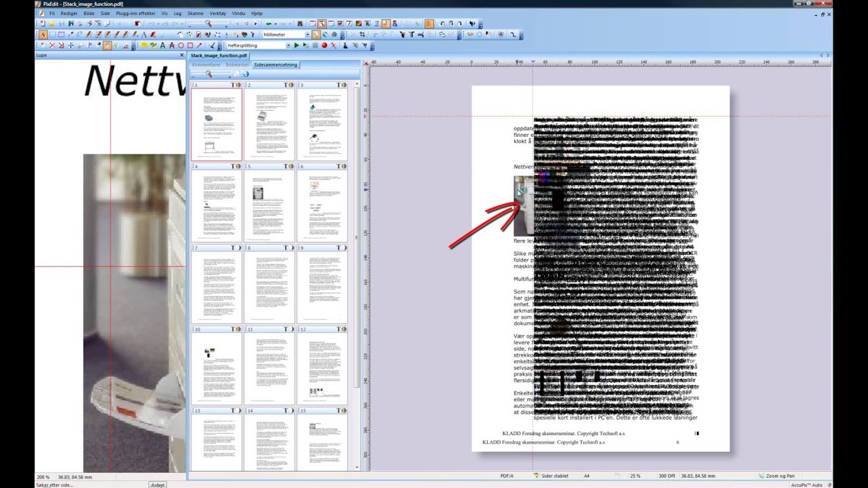Screen dimensions: 868x488
Task: Open the Plugg-inn effekter menu
Action: click(135, 13)
